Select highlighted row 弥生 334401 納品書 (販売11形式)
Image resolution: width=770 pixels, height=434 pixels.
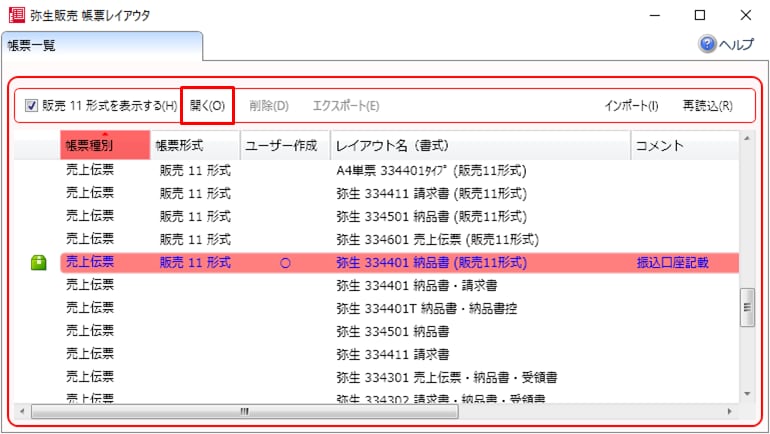(x=400, y=263)
